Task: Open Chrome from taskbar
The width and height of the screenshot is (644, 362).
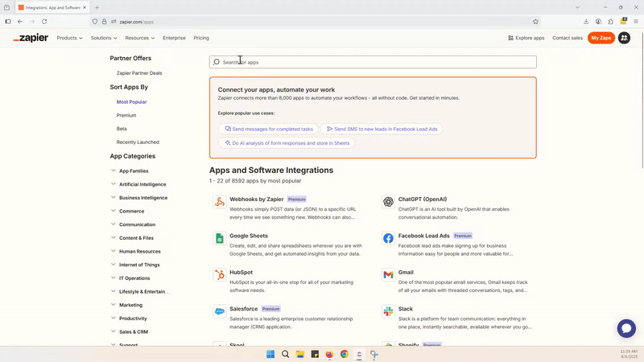Action: click(x=345, y=354)
